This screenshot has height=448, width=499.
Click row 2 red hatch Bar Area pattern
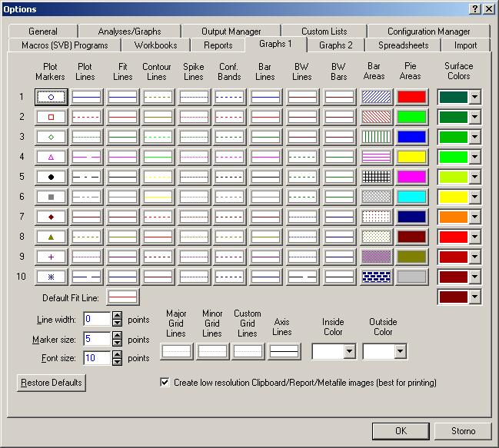pos(376,117)
